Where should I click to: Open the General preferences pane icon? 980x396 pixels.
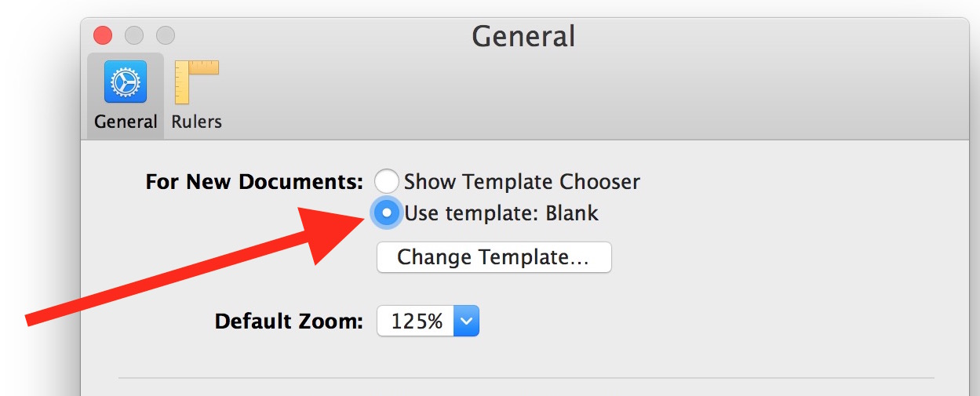[126, 82]
